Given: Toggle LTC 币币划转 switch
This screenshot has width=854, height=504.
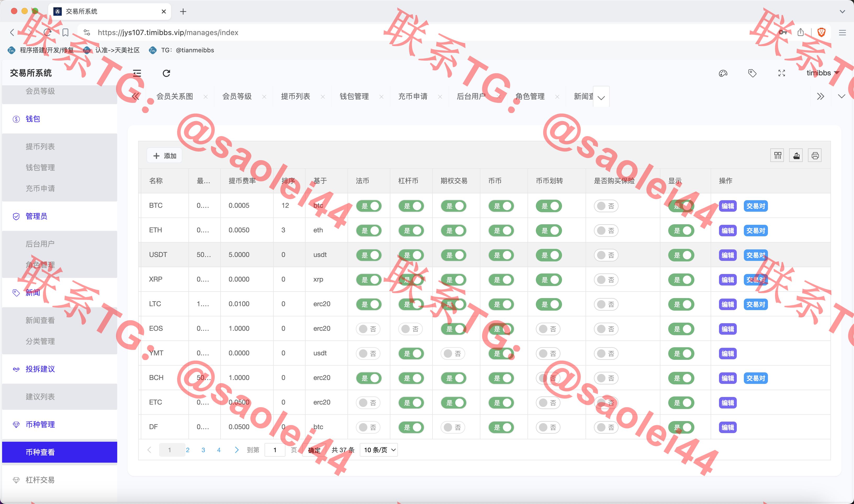Looking at the screenshot, I should (549, 305).
